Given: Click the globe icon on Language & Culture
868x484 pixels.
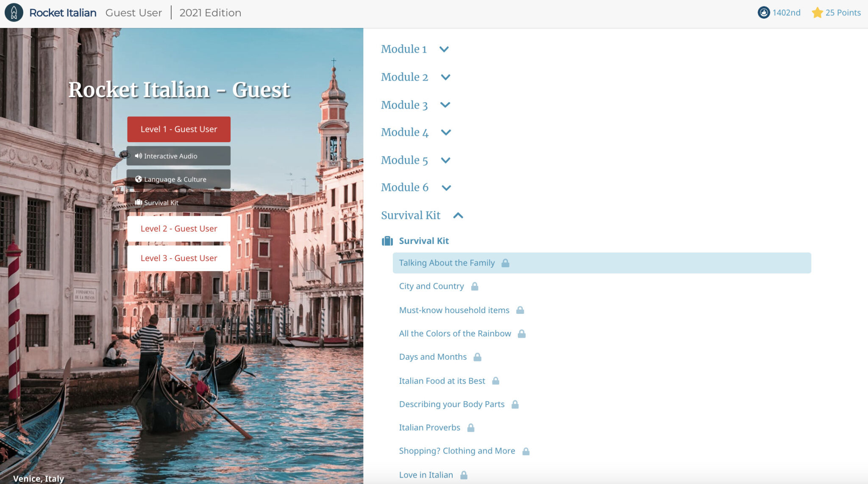Looking at the screenshot, I should (x=139, y=179).
